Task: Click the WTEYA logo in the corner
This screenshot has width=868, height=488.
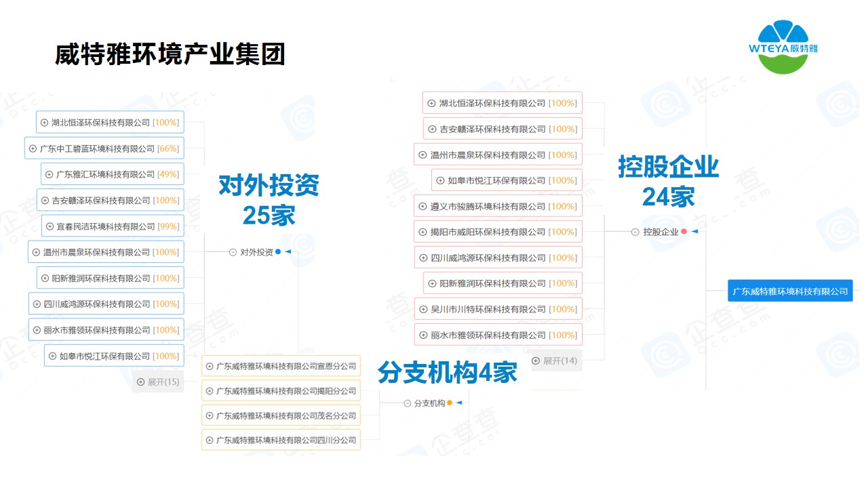Action: click(x=783, y=47)
